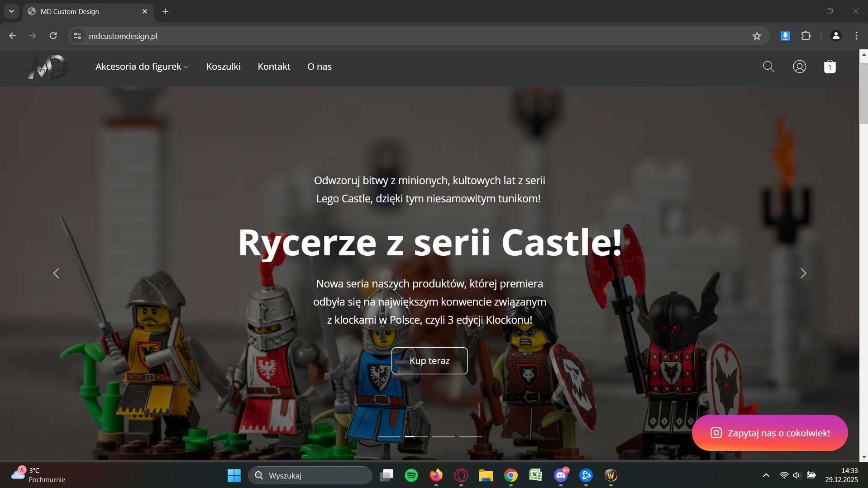Go back to the previous page
This screenshot has width=868, height=488.
pos(12,36)
